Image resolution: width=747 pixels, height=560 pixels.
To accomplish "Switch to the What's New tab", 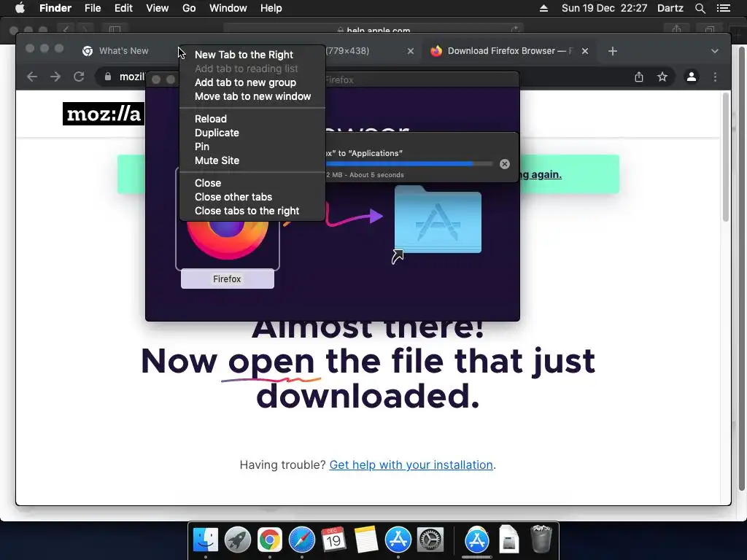I will point(124,51).
